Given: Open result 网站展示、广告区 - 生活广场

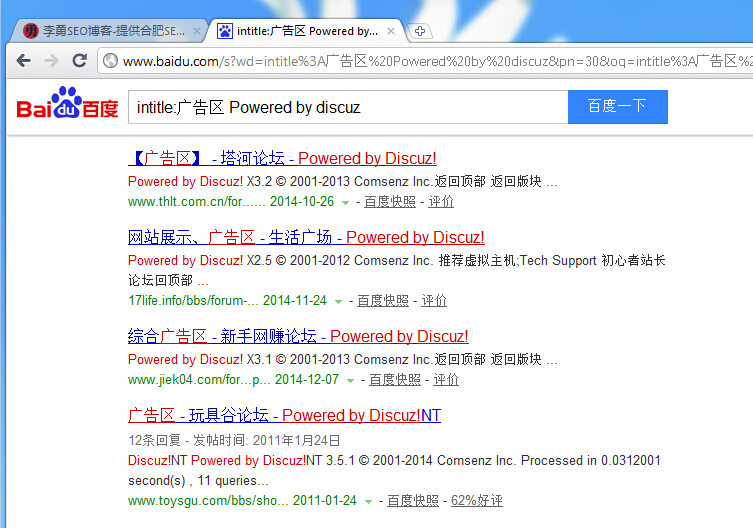Looking at the screenshot, I should (306, 237).
